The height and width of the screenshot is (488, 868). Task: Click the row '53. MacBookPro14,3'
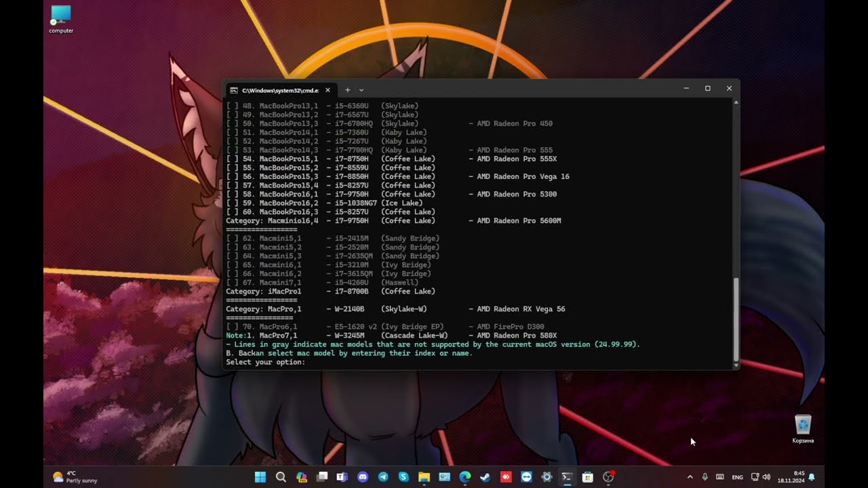(389, 150)
